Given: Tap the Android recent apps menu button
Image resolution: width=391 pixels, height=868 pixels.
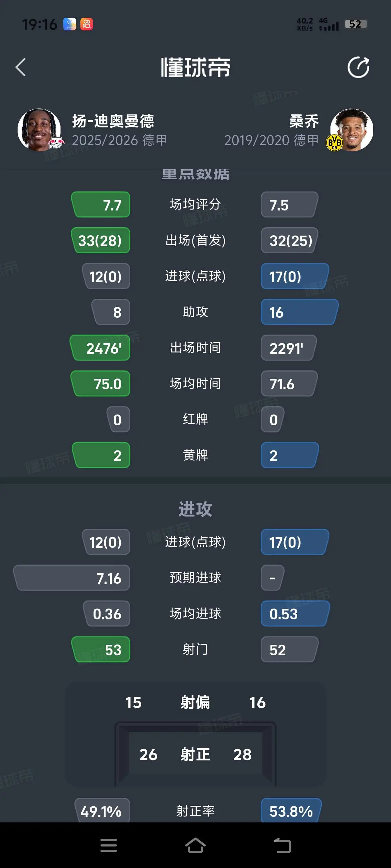Looking at the screenshot, I should point(109,845).
